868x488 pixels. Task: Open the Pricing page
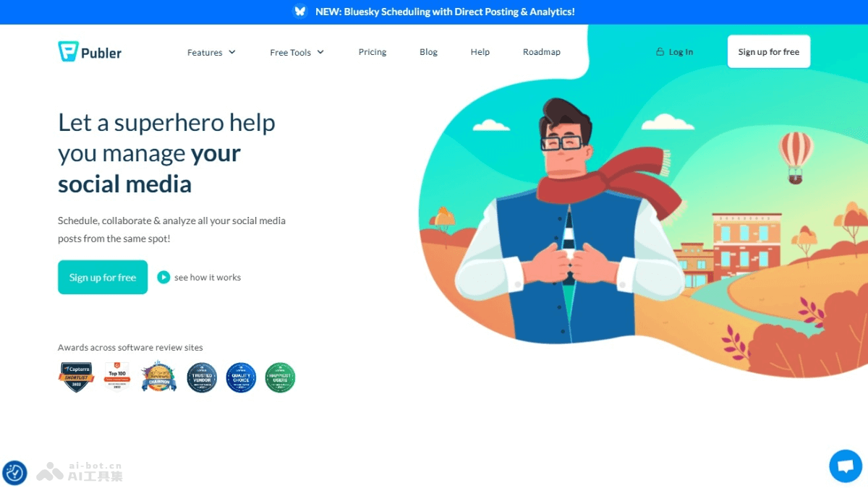click(373, 52)
